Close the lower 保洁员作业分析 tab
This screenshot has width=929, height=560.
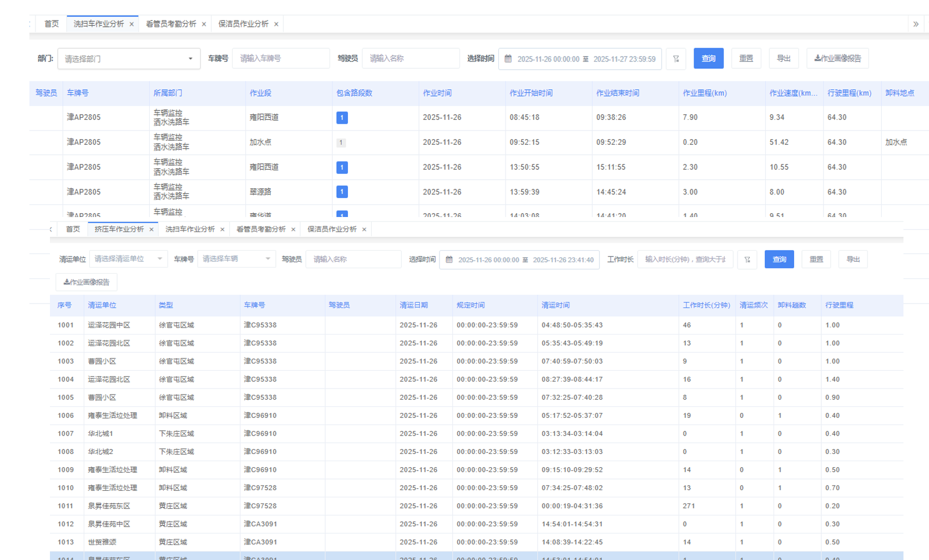click(x=364, y=229)
